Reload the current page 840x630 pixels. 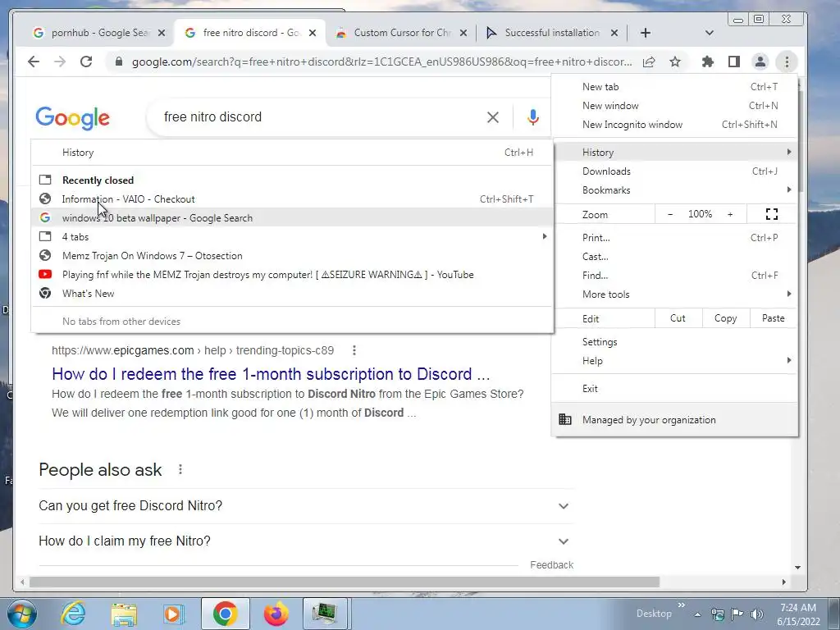[x=85, y=62]
